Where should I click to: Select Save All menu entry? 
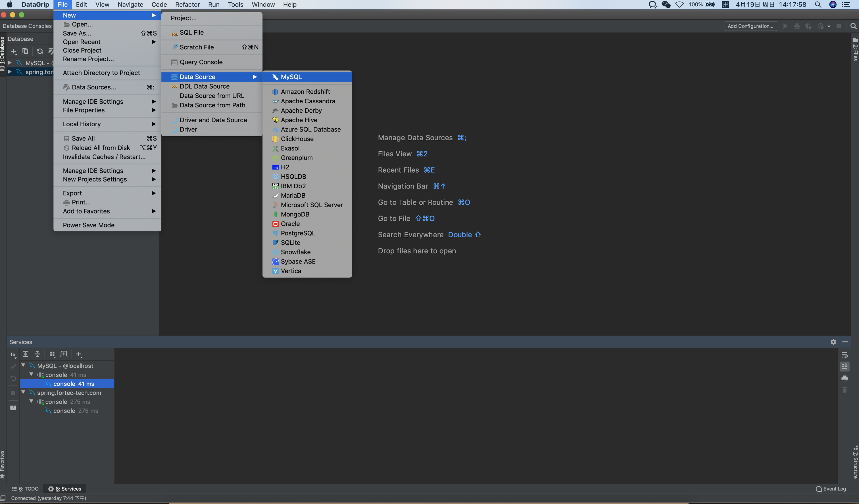pyautogui.click(x=107, y=138)
